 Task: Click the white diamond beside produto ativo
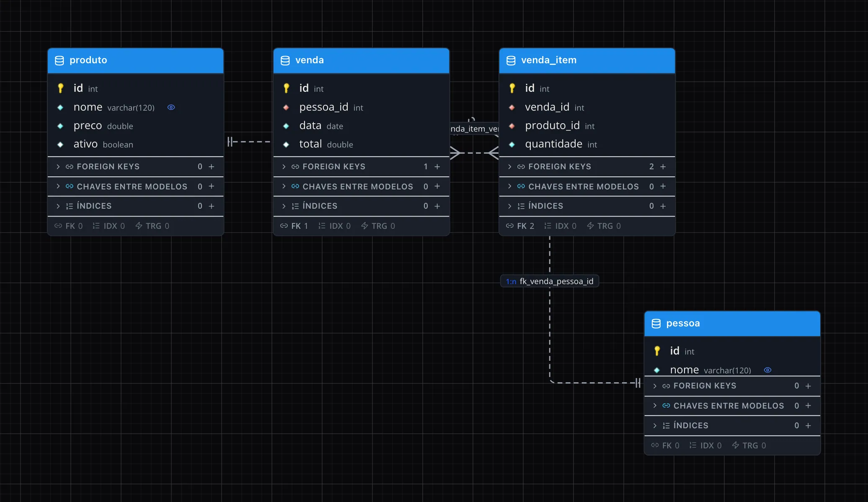coord(60,145)
